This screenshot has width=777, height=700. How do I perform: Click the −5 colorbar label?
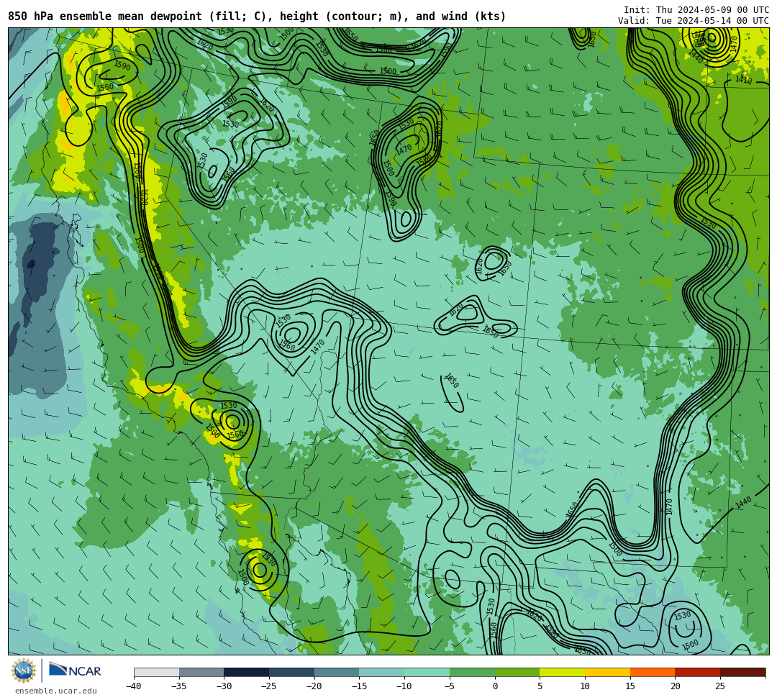click(449, 686)
